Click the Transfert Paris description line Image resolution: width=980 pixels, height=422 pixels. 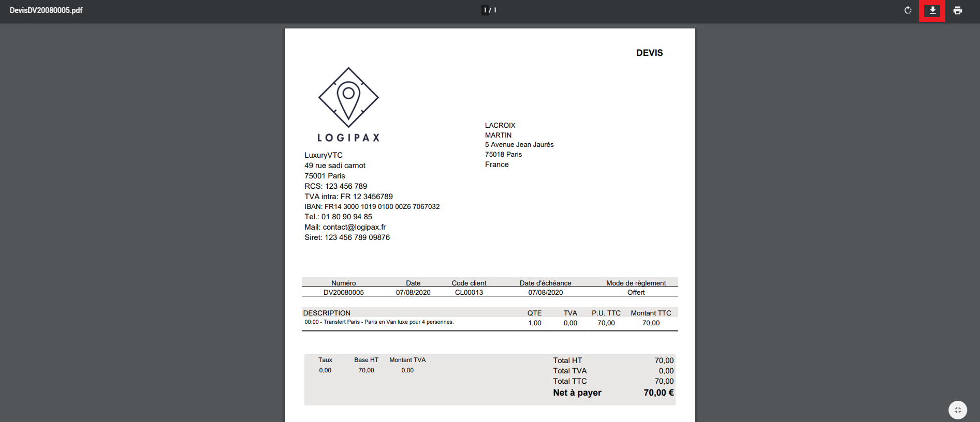click(379, 322)
